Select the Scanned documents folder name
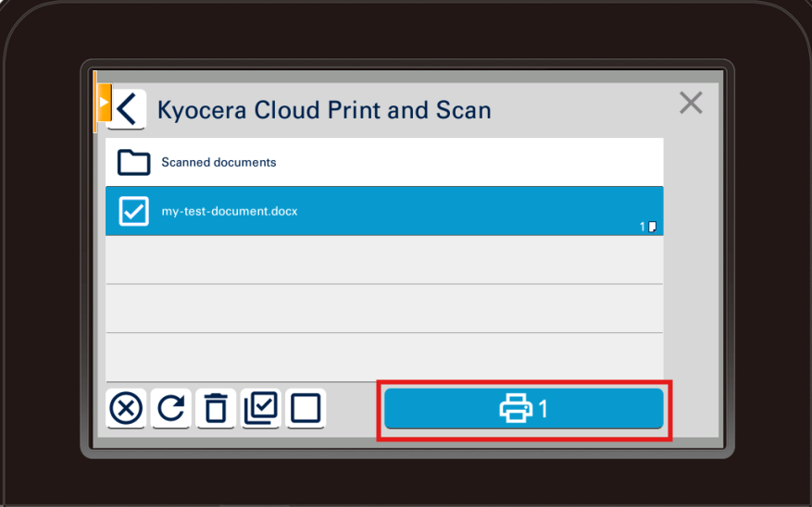This screenshot has height=507, width=812. [x=219, y=163]
